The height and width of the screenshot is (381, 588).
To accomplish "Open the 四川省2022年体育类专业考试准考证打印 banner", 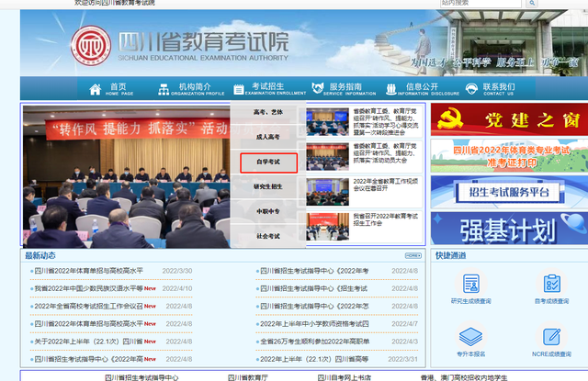I will click(x=509, y=156).
